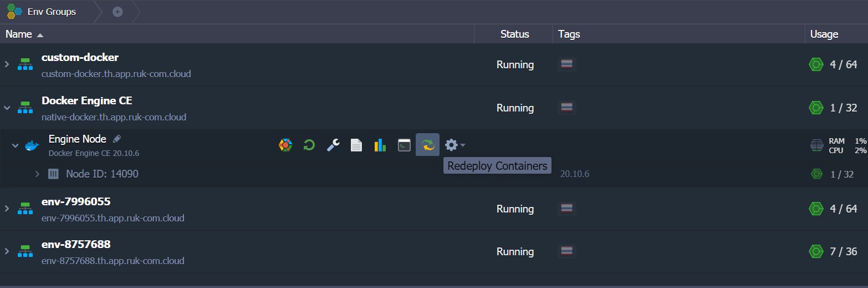Image resolution: width=868 pixels, height=288 pixels.
Task: Open Add-Ons for Engine Node
Action: 285,145
